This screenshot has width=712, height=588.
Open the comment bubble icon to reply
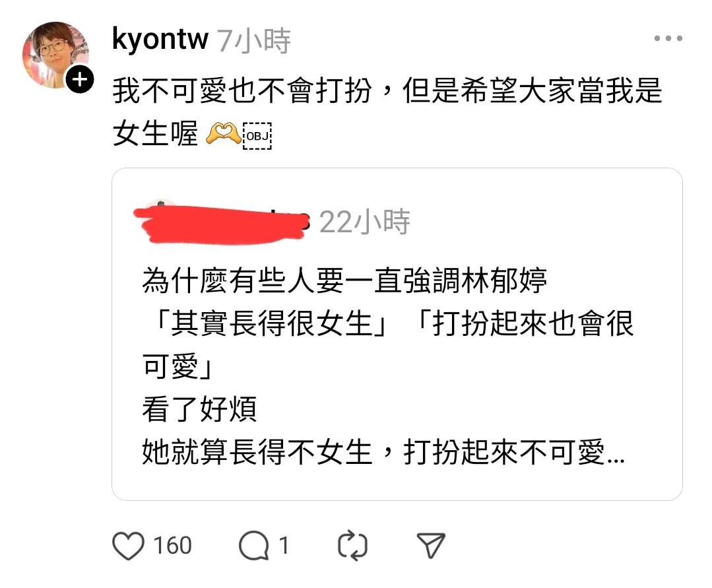(x=253, y=545)
